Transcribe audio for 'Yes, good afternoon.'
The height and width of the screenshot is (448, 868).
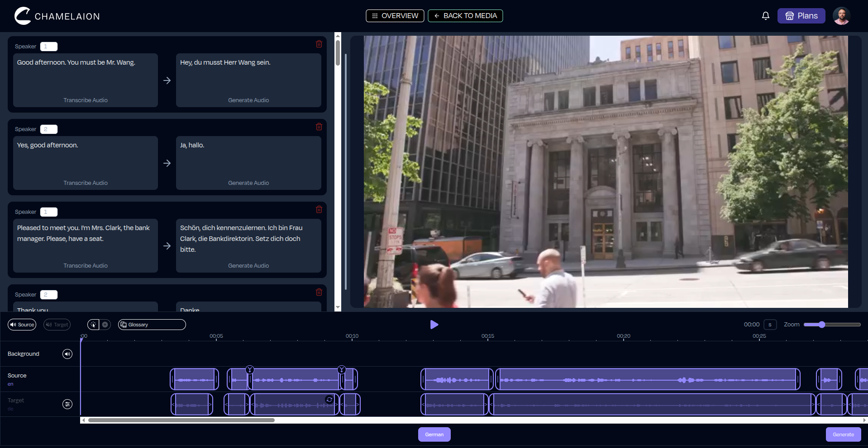[86, 183]
